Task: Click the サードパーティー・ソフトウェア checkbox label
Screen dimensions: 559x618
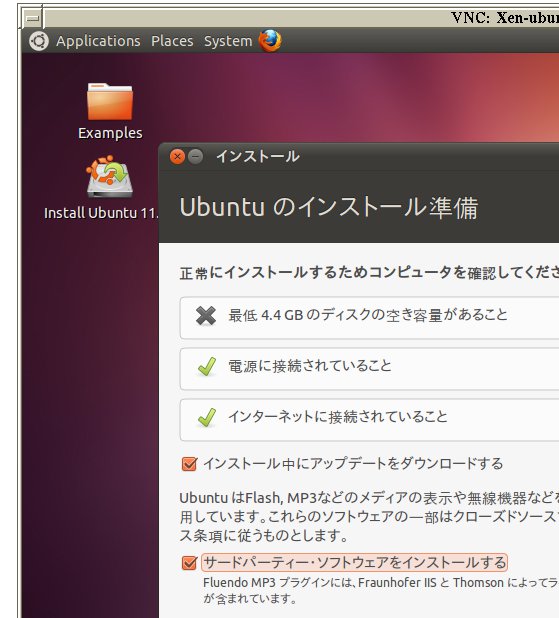Action: click(x=354, y=562)
